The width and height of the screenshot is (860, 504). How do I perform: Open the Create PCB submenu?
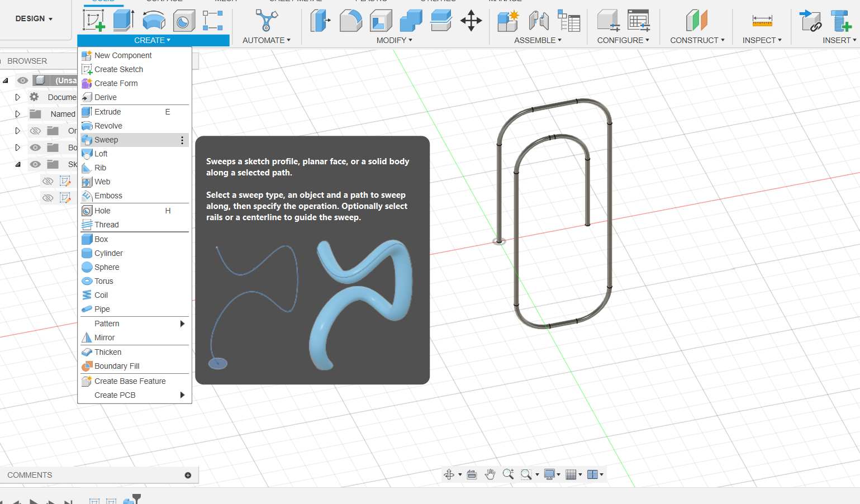click(x=135, y=395)
